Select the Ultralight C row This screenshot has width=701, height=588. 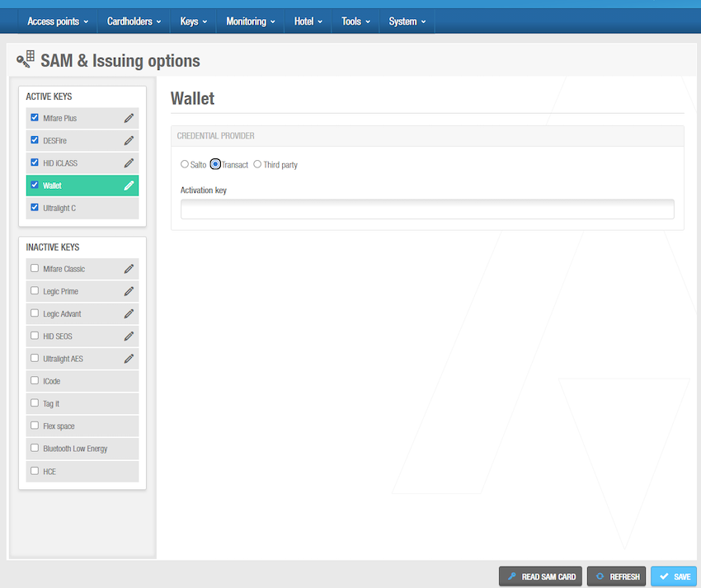(82, 208)
